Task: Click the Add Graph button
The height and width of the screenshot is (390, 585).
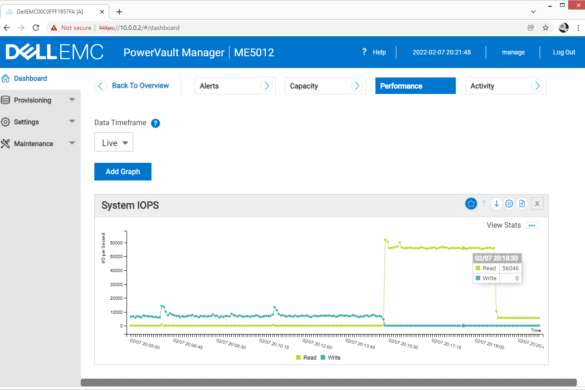Action: click(x=123, y=172)
